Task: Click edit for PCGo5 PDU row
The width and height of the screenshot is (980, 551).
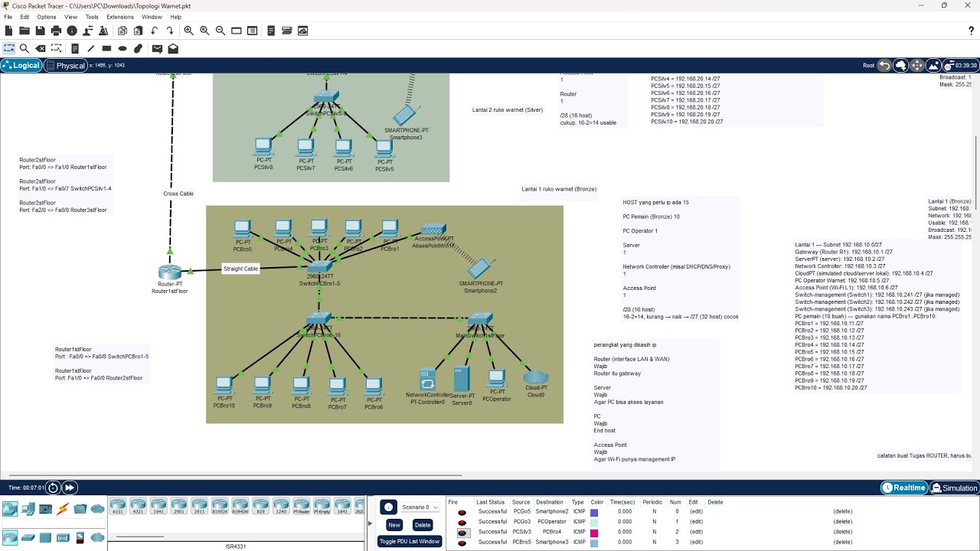Action: 696,512
